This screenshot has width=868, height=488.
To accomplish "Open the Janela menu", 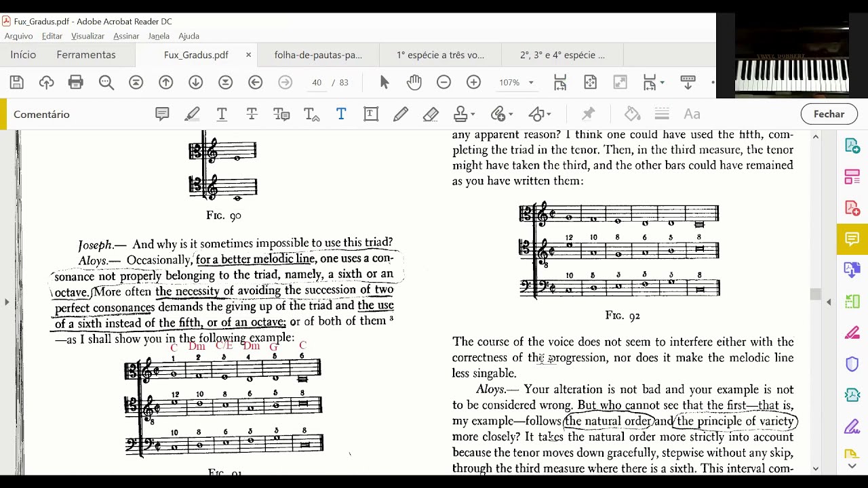I will point(159,36).
